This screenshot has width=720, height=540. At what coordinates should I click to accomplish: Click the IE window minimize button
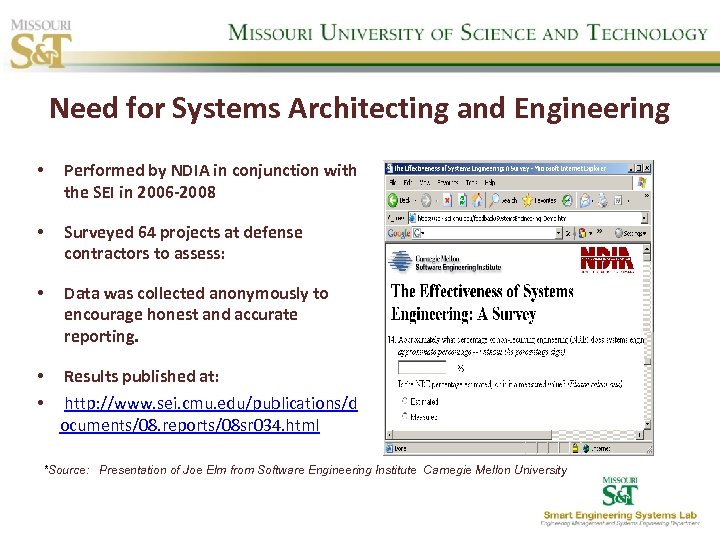(631, 169)
